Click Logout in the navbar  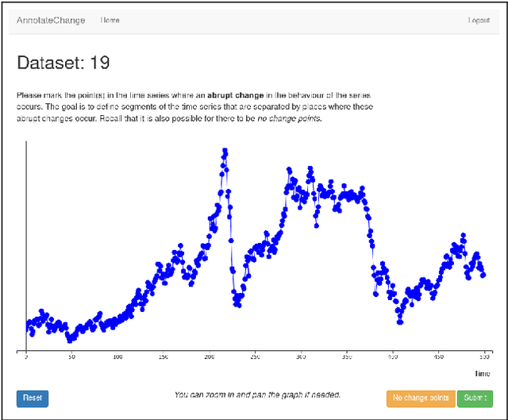pos(479,20)
